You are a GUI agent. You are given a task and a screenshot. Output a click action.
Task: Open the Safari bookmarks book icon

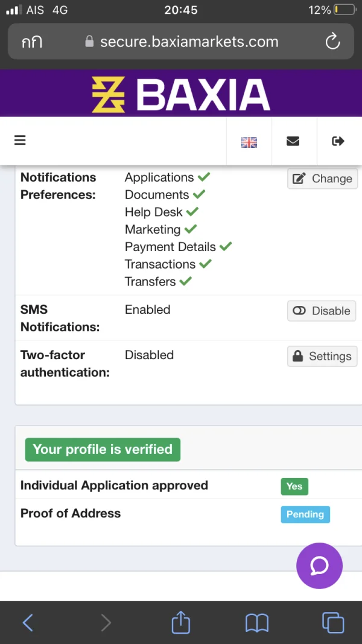tap(257, 622)
